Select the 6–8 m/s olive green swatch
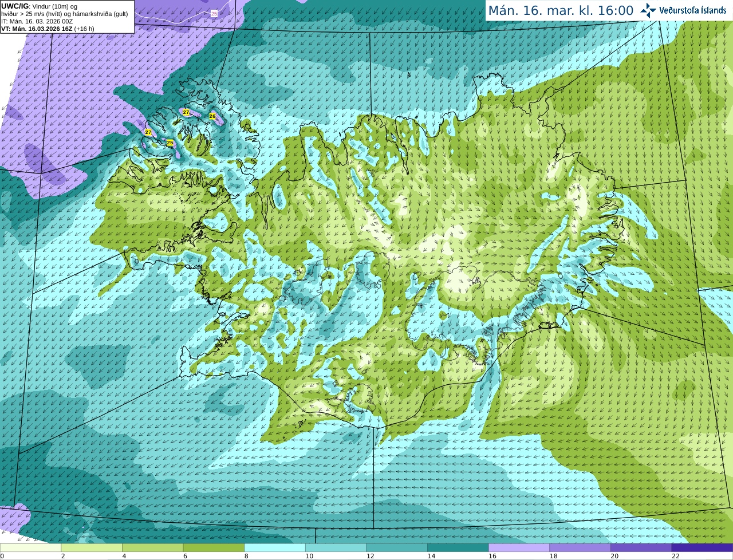Viewport: 733px width, 560px height. pos(214,548)
